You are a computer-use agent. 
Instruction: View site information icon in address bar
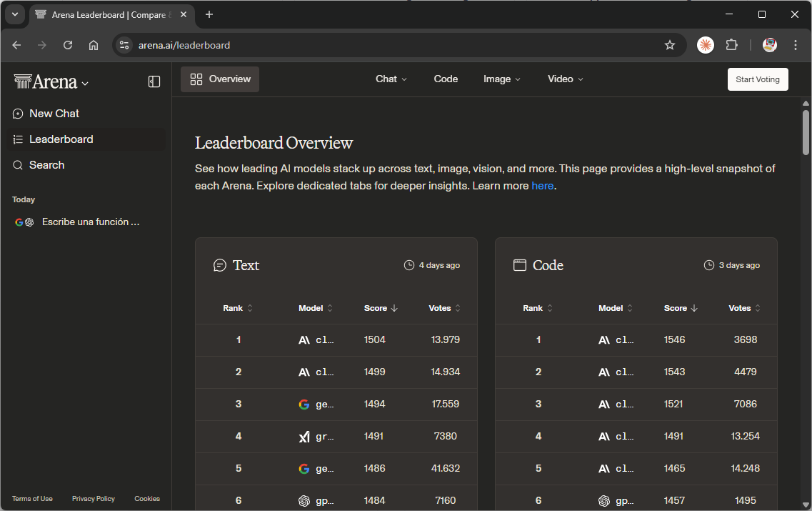click(x=124, y=45)
